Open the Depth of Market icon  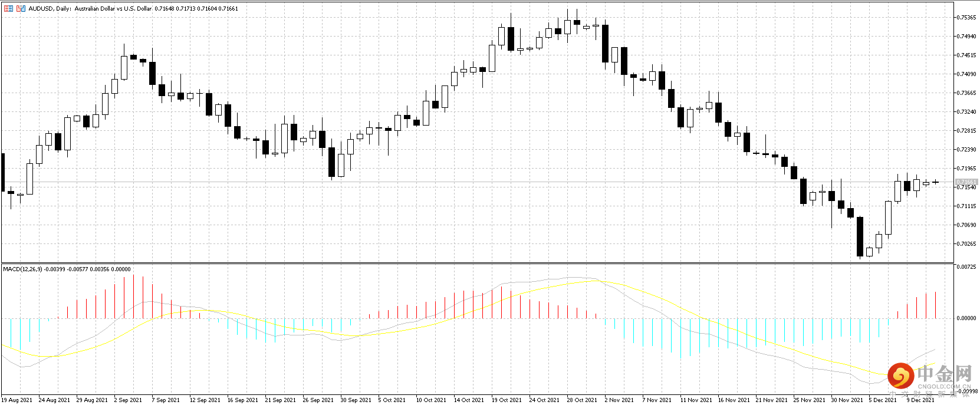[21, 8]
